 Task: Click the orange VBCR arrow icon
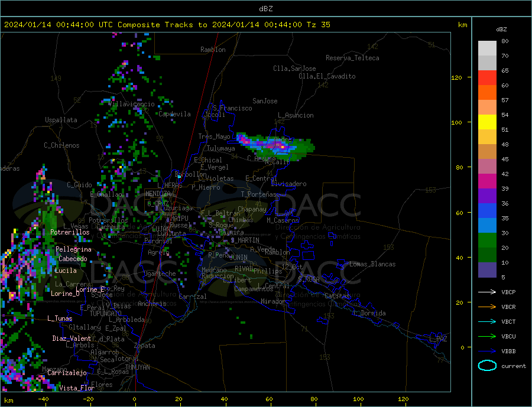(x=487, y=307)
